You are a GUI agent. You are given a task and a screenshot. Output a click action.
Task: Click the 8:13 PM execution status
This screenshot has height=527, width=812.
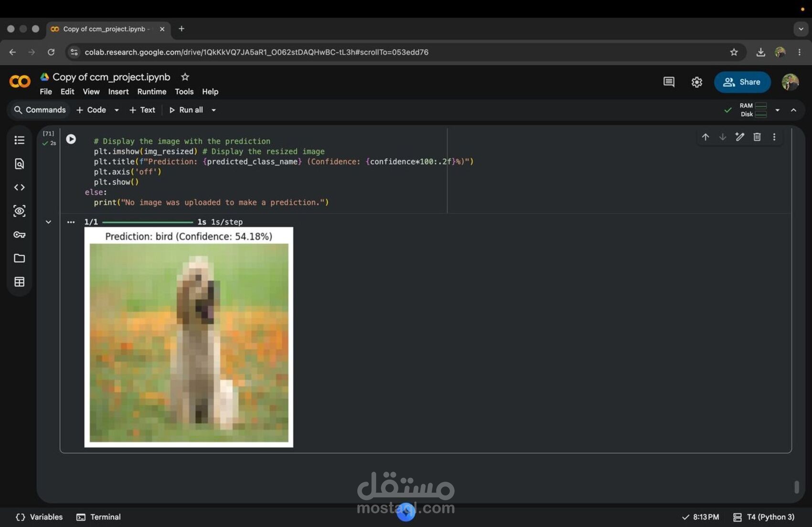pyautogui.click(x=700, y=517)
